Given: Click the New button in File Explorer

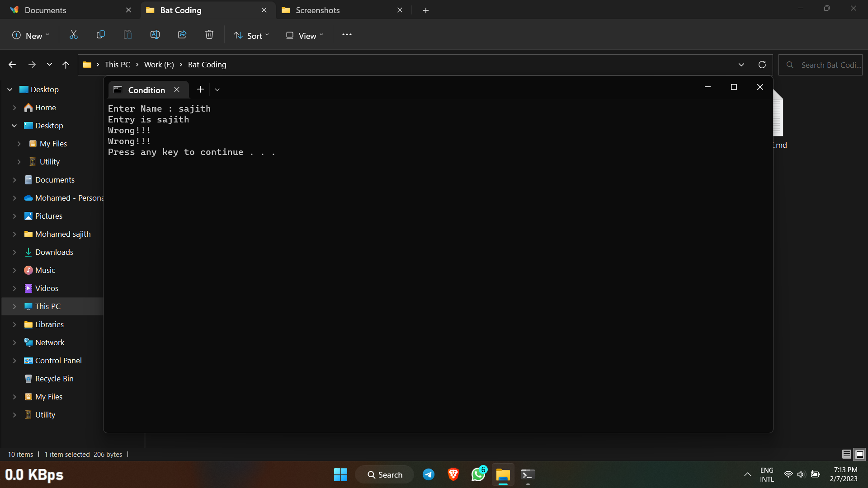Looking at the screenshot, I should pos(30,35).
